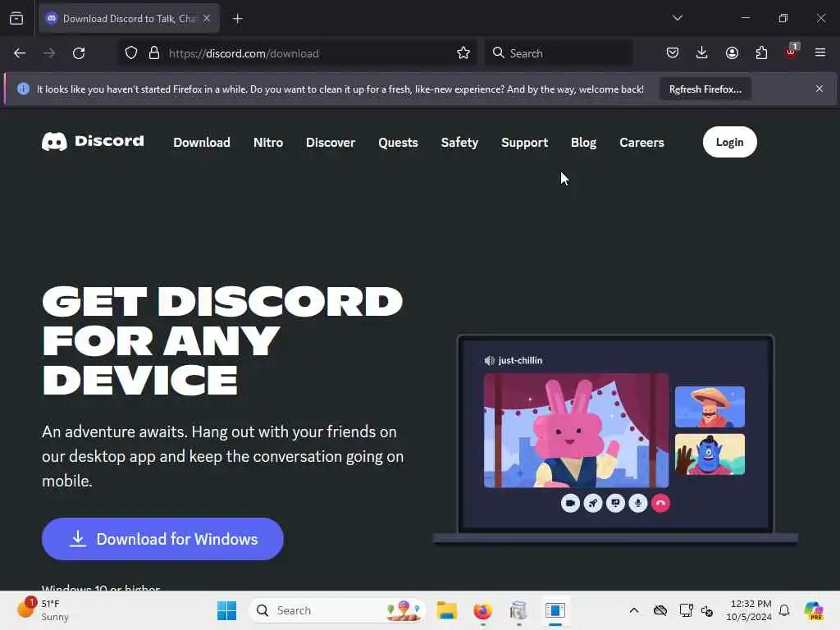Open the weather widget showing 51°F
This screenshot has width=840, height=630.
coord(43,609)
